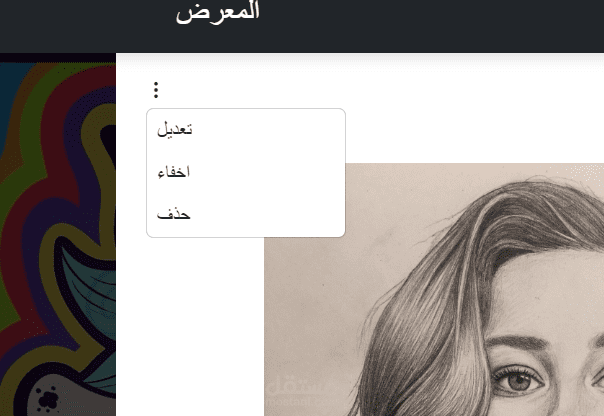Image resolution: width=604 pixels, height=416 pixels.
Task: Click the flowing hair in the portrait
Action: pos(424,308)
